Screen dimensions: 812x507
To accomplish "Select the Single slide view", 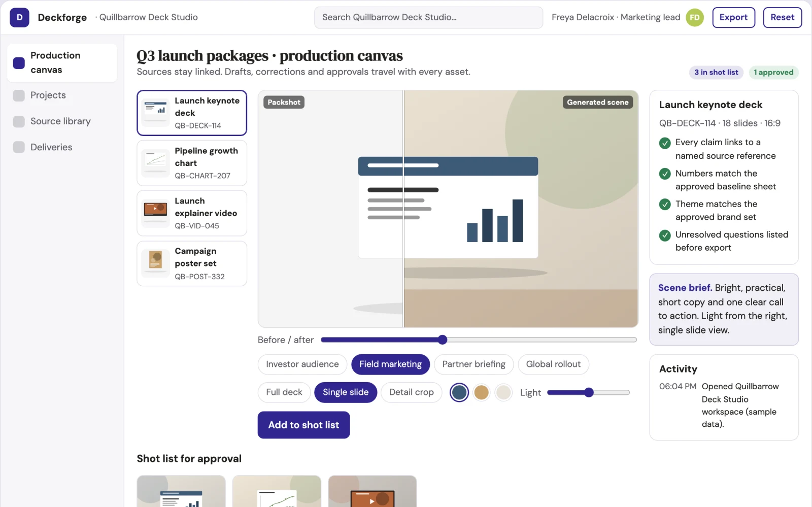I will pyautogui.click(x=346, y=392).
